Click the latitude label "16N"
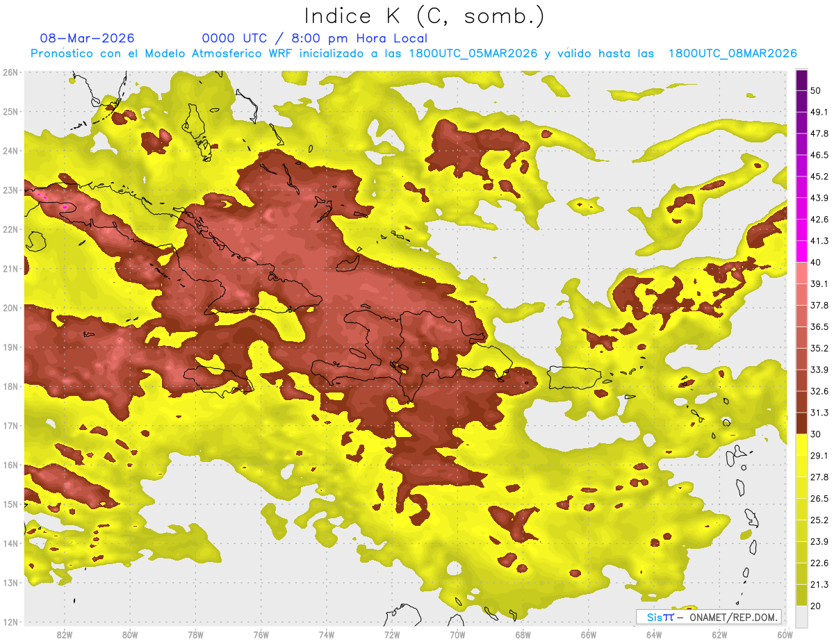Image resolution: width=834 pixels, height=644 pixels. tap(10, 465)
